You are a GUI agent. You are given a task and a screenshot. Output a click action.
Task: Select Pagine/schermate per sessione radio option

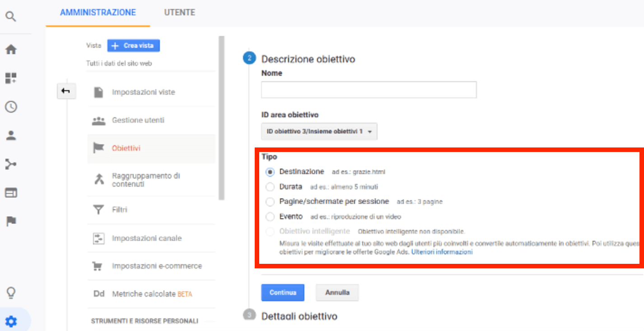pyautogui.click(x=270, y=202)
